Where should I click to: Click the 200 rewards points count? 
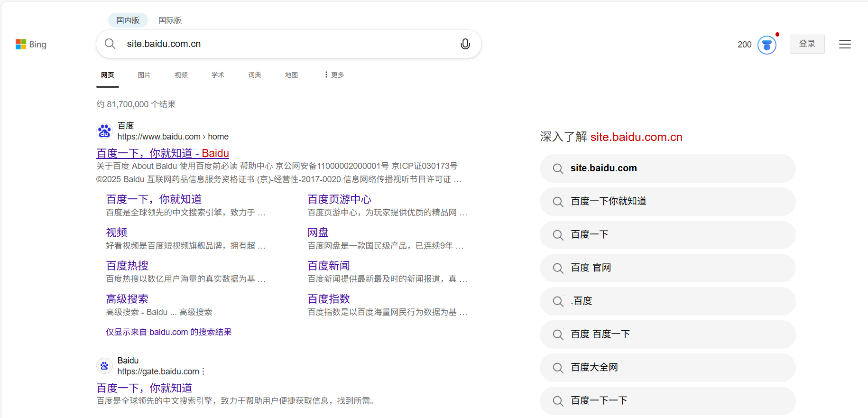[x=744, y=45]
